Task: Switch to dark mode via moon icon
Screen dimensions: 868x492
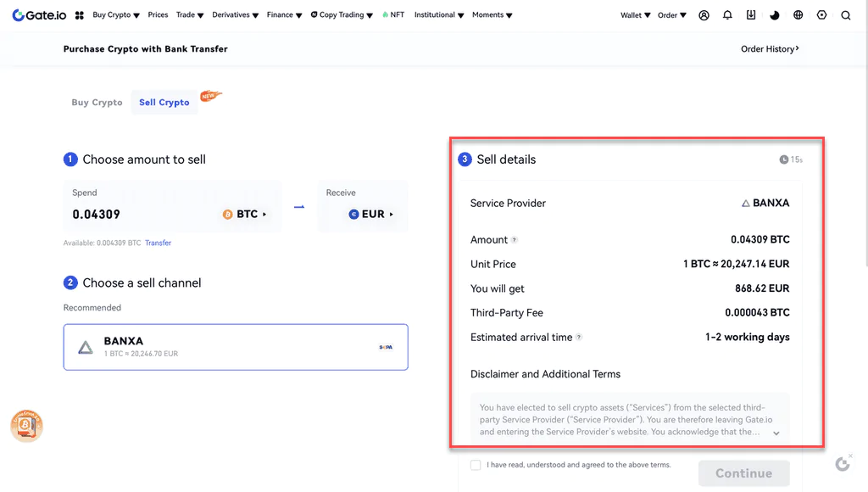Action: (x=775, y=15)
